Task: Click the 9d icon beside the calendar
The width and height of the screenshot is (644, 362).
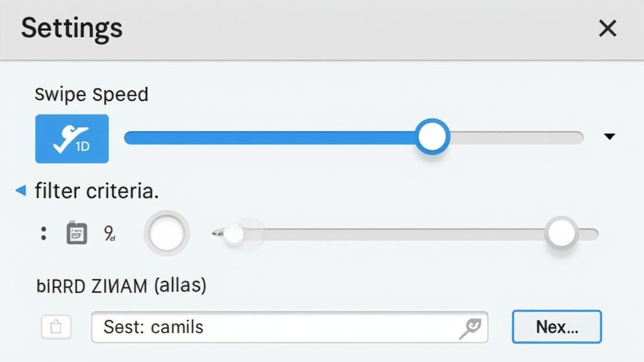Action: pyautogui.click(x=109, y=233)
